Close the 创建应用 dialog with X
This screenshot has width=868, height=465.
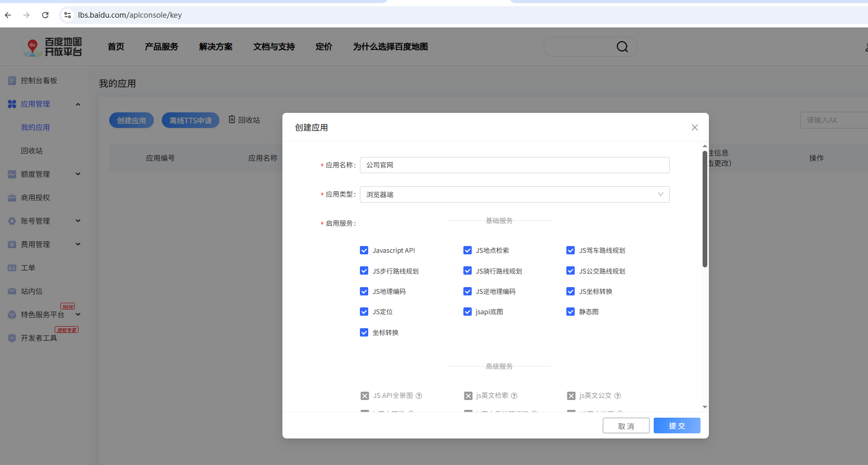694,127
